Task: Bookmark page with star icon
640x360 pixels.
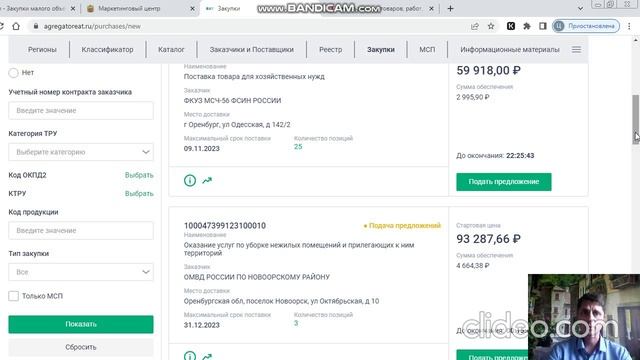Action: click(491, 26)
